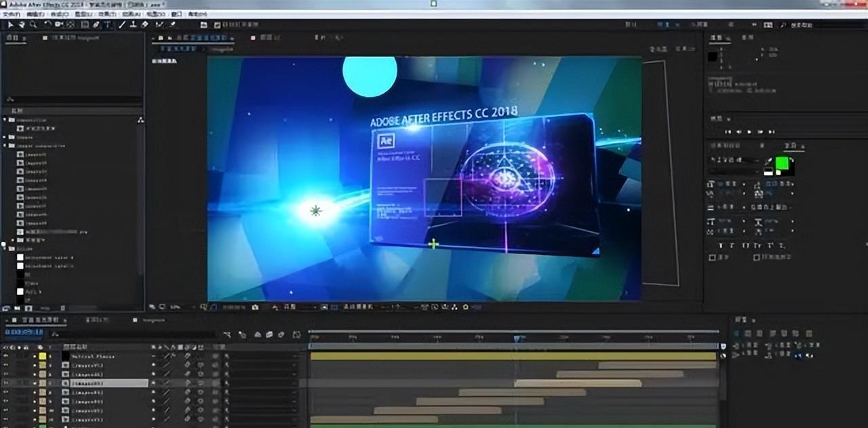Open the first menu in the menu bar

[12, 14]
